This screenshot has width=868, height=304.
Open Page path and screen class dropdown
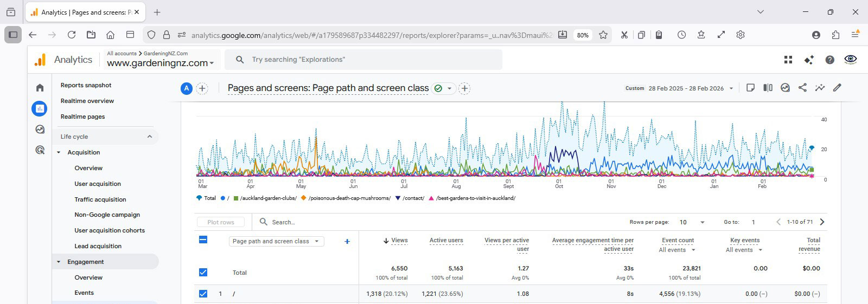(x=276, y=242)
